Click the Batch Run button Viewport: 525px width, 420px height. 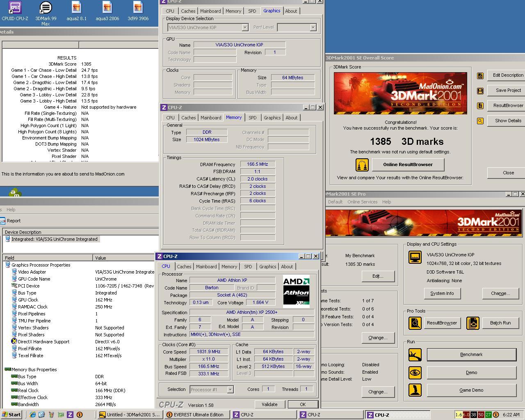pos(500,323)
